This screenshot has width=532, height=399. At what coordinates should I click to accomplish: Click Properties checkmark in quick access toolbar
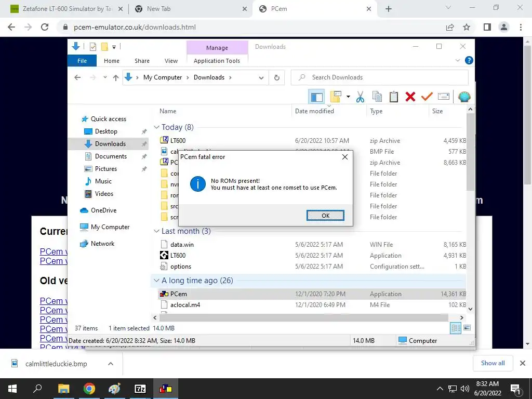92,47
